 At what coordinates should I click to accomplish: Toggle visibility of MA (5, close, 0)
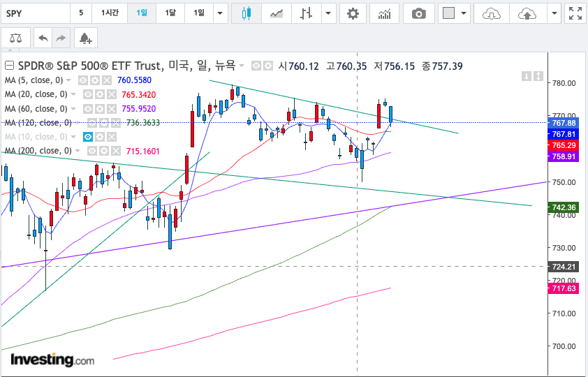click(x=83, y=80)
